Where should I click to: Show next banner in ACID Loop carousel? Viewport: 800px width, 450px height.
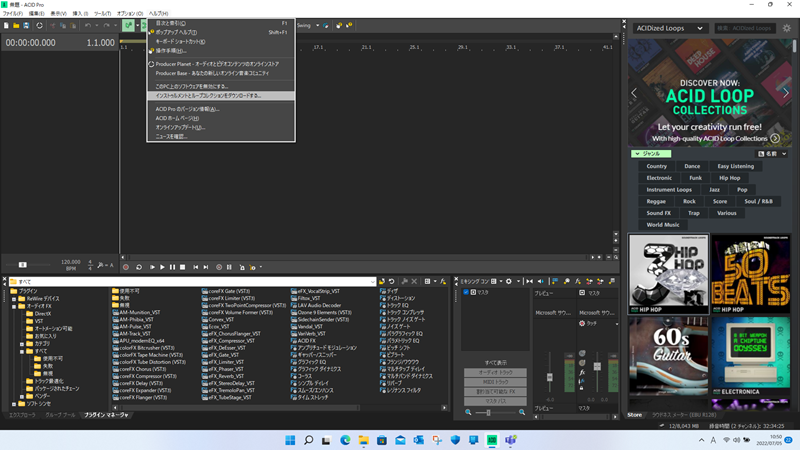pos(786,93)
